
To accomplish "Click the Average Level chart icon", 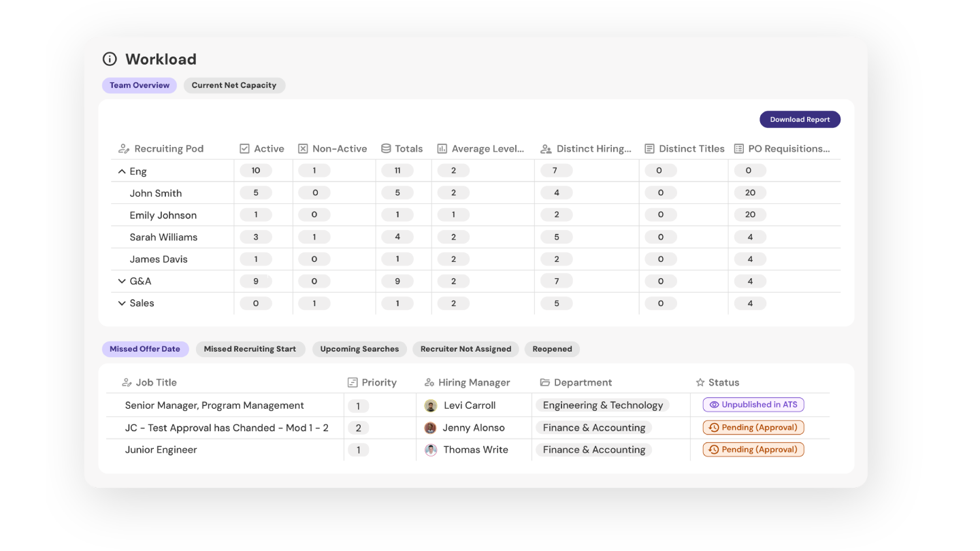I will tap(442, 149).
